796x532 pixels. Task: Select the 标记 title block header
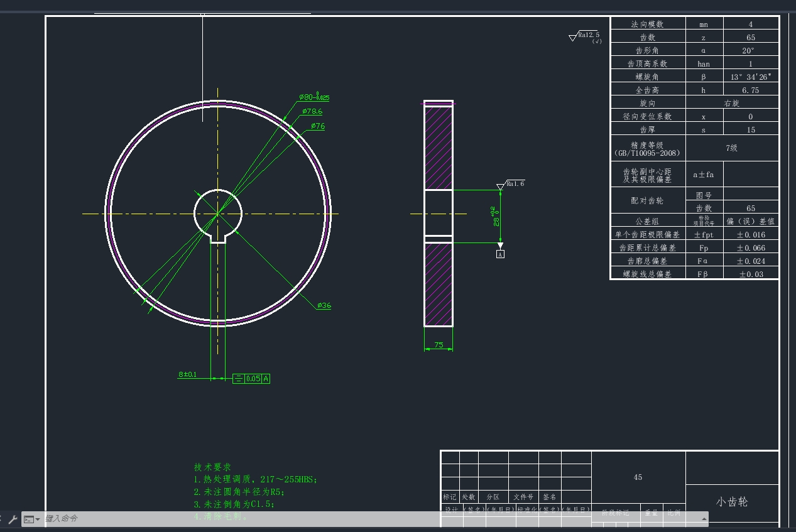450,497
